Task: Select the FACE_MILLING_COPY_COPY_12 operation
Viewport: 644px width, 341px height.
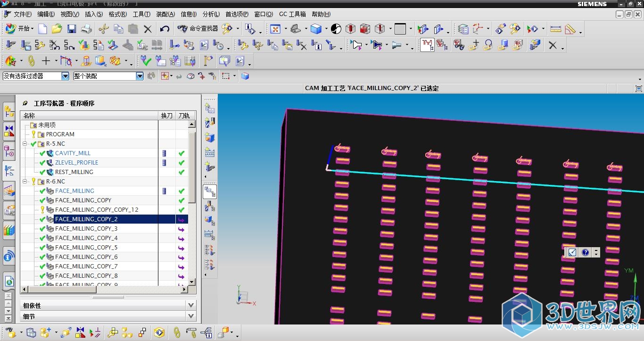Action: point(97,210)
